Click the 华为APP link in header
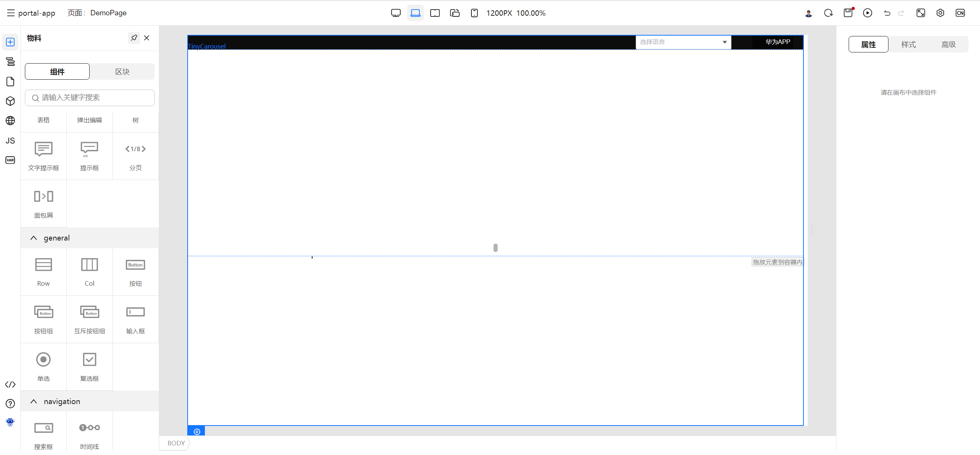 point(777,42)
